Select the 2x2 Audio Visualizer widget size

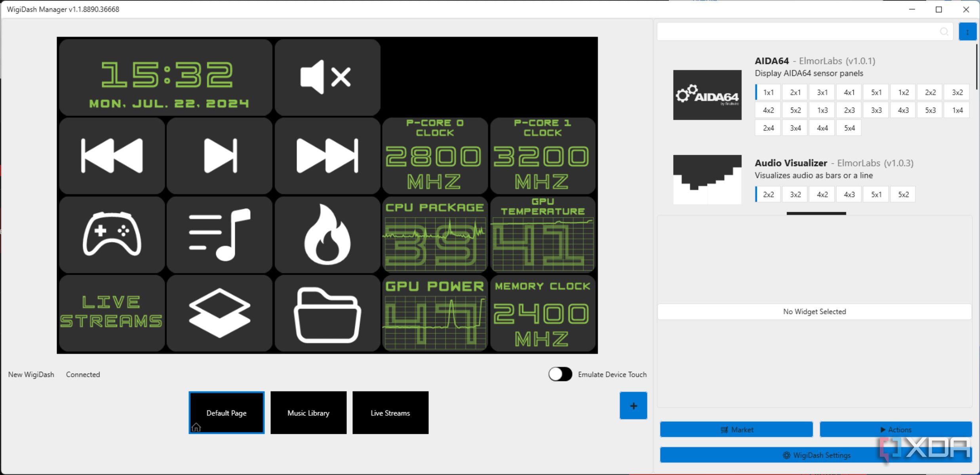(x=766, y=194)
